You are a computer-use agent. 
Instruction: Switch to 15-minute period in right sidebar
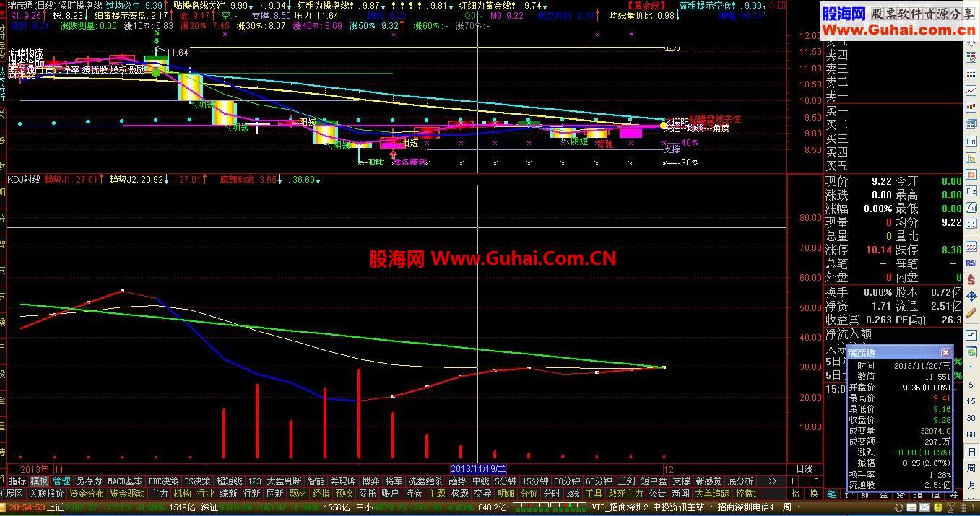971,400
